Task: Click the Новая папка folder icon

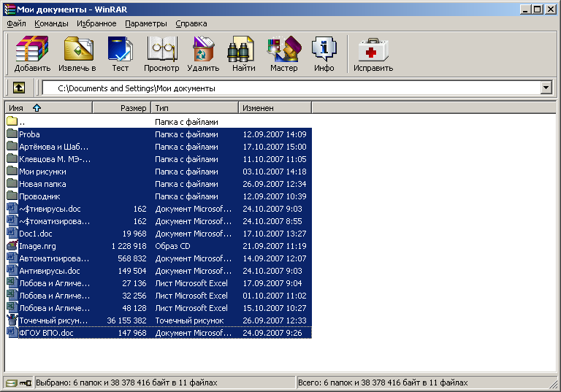Action: coord(12,183)
